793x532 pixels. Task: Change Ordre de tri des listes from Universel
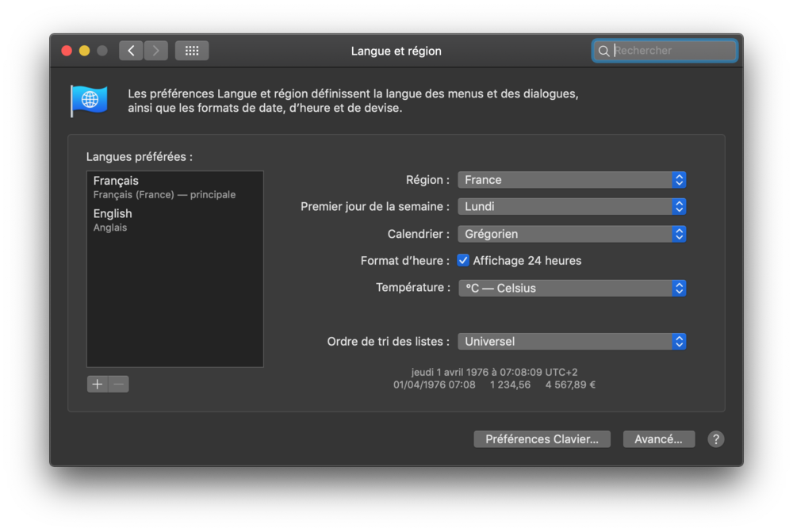[571, 341]
